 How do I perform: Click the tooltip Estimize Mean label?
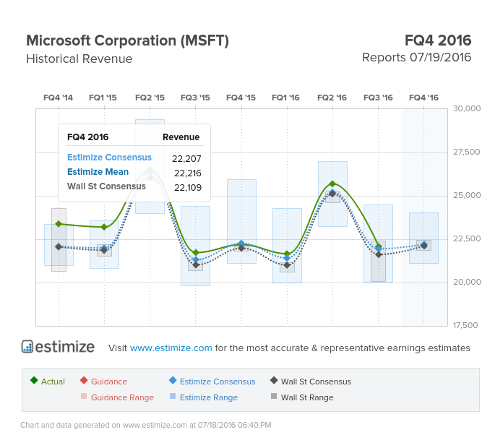click(x=98, y=172)
